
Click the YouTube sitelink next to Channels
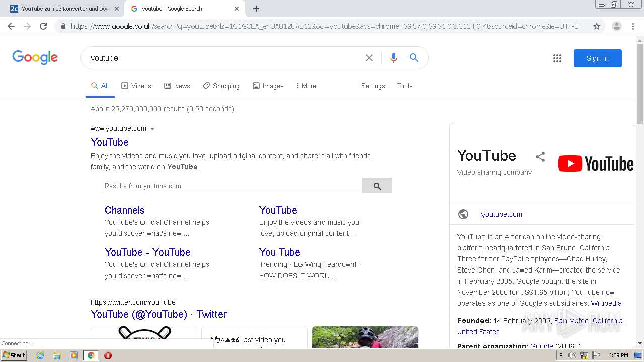(278, 210)
